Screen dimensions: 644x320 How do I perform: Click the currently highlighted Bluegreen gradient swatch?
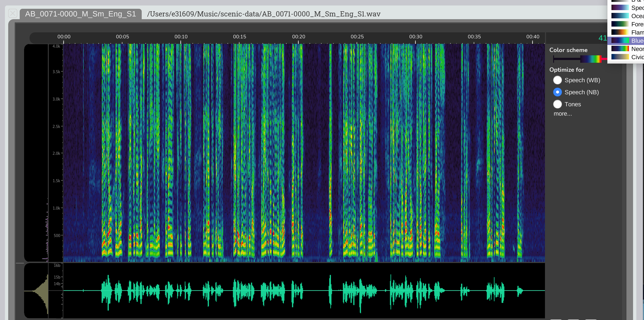620,41
